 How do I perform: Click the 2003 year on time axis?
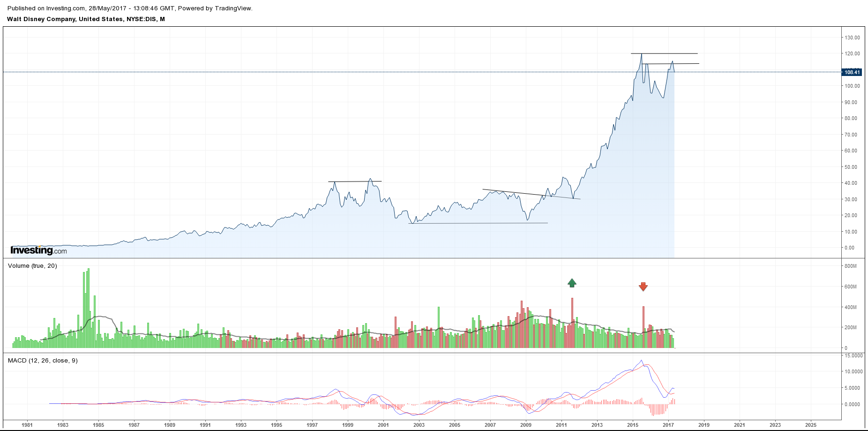(x=419, y=425)
